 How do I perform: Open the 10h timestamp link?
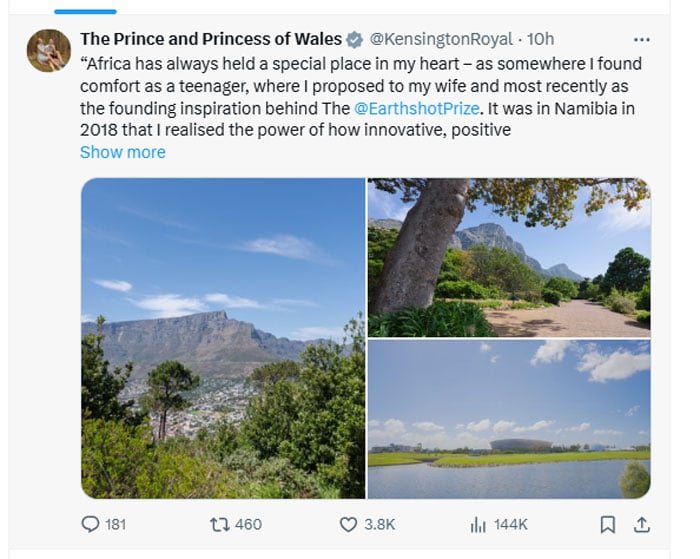click(x=541, y=39)
